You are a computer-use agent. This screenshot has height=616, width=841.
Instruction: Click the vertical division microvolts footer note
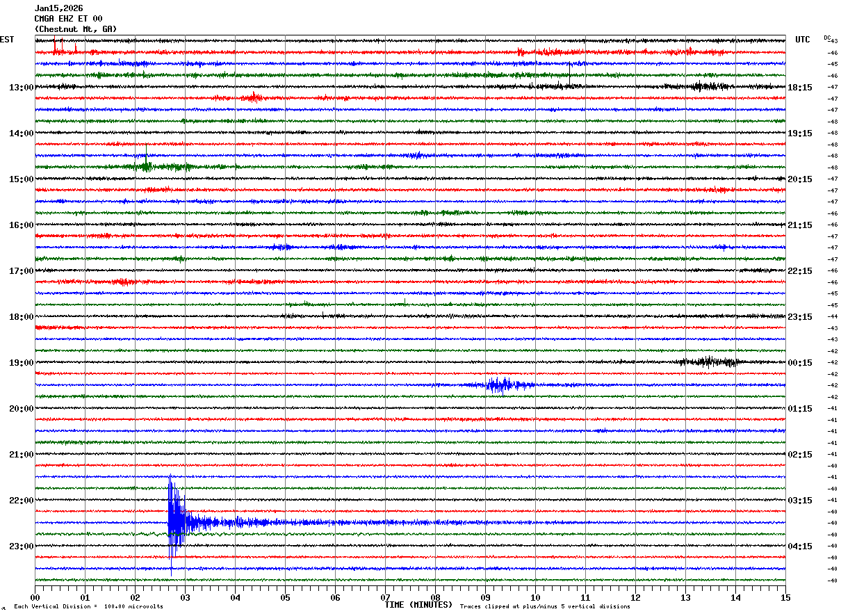point(89,607)
